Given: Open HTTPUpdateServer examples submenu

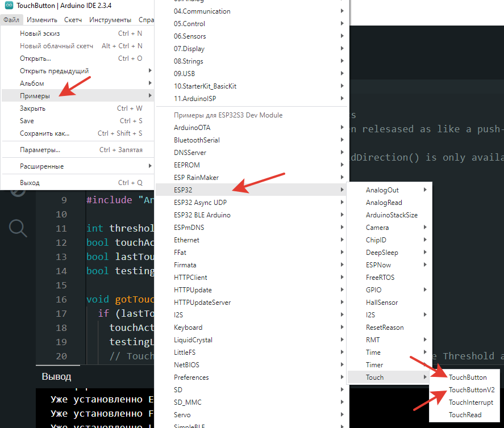Looking at the screenshot, I should (x=251, y=303).
